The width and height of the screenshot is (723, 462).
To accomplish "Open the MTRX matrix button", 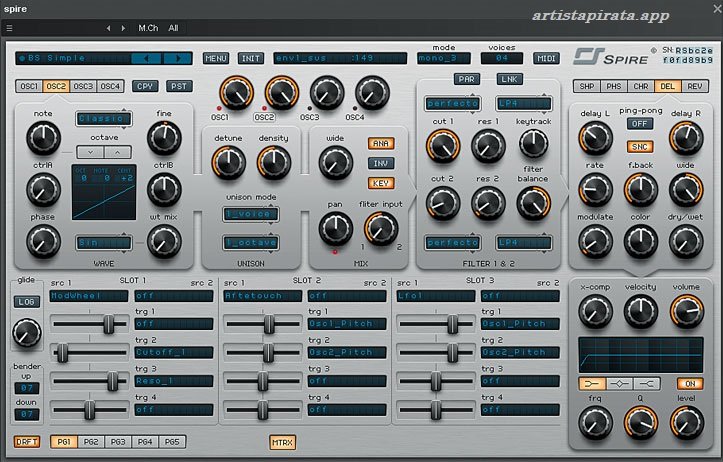I will pos(282,442).
